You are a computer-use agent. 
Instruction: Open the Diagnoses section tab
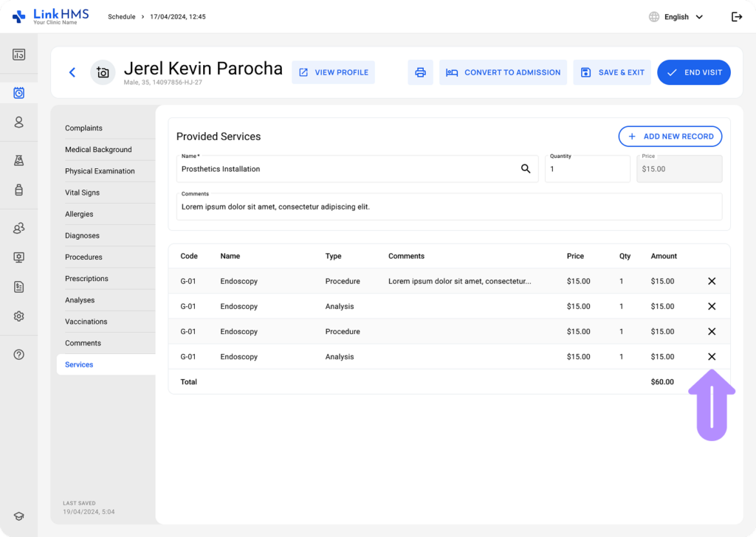[x=83, y=235]
